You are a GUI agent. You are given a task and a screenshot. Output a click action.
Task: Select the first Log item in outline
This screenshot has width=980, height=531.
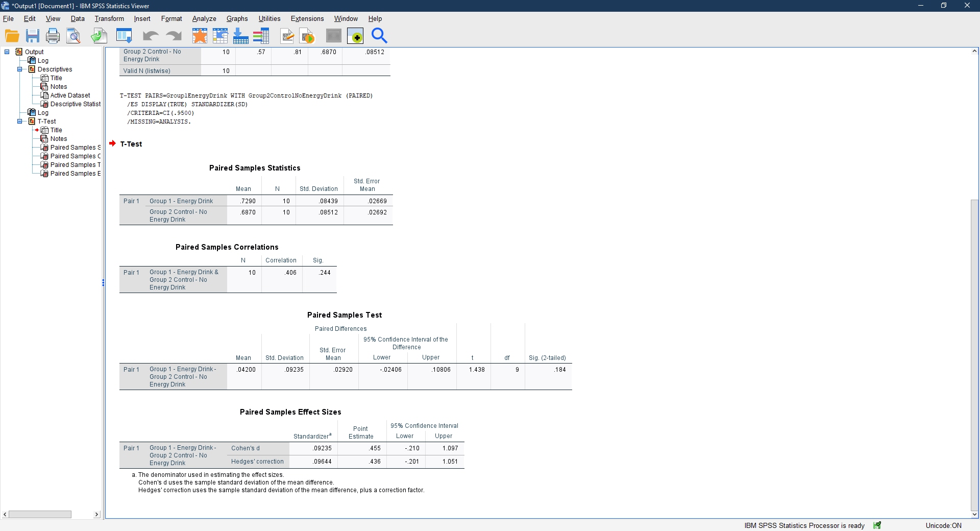click(x=43, y=60)
